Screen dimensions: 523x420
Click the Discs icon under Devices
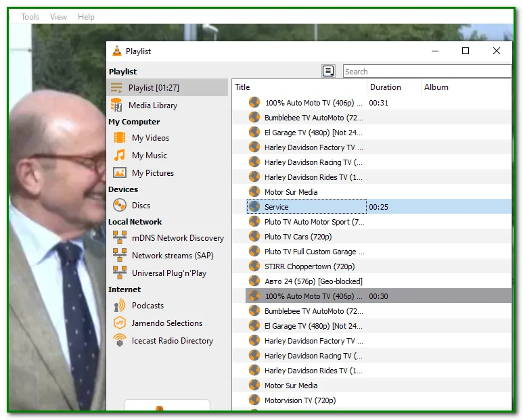[119, 206]
